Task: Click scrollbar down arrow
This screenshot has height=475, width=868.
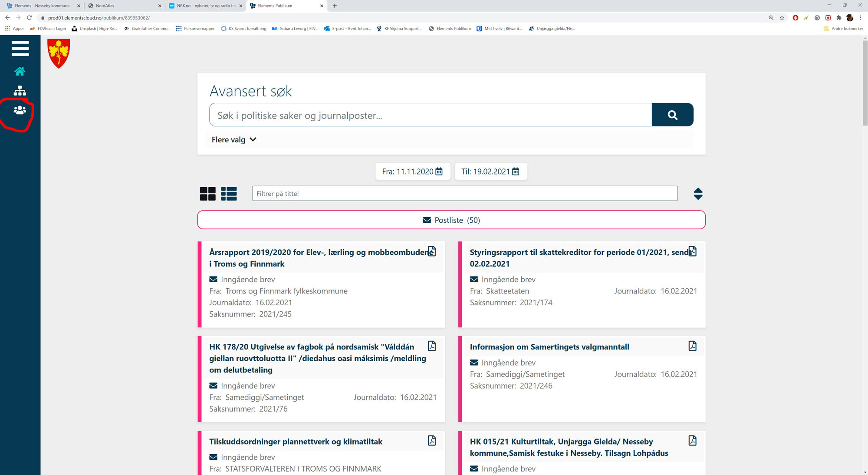Action: (x=865, y=472)
